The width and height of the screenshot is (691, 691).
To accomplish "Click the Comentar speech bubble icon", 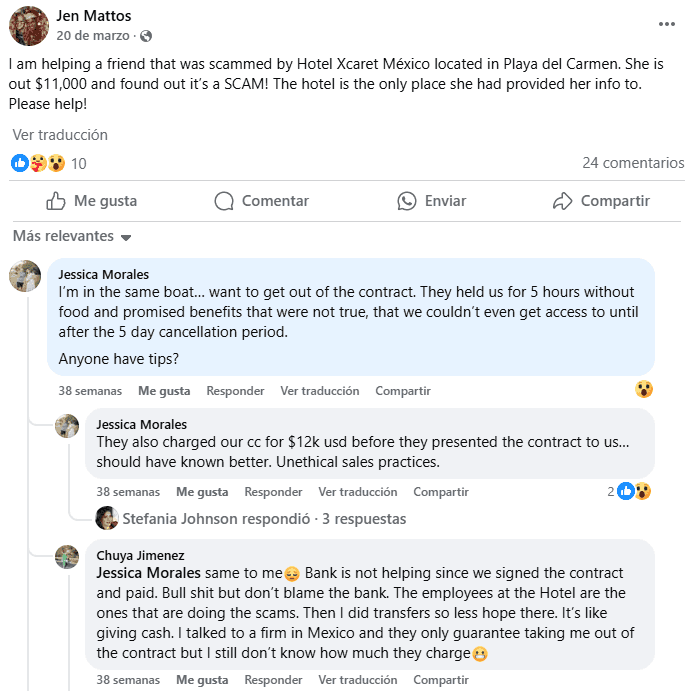I will [x=225, y=201].
